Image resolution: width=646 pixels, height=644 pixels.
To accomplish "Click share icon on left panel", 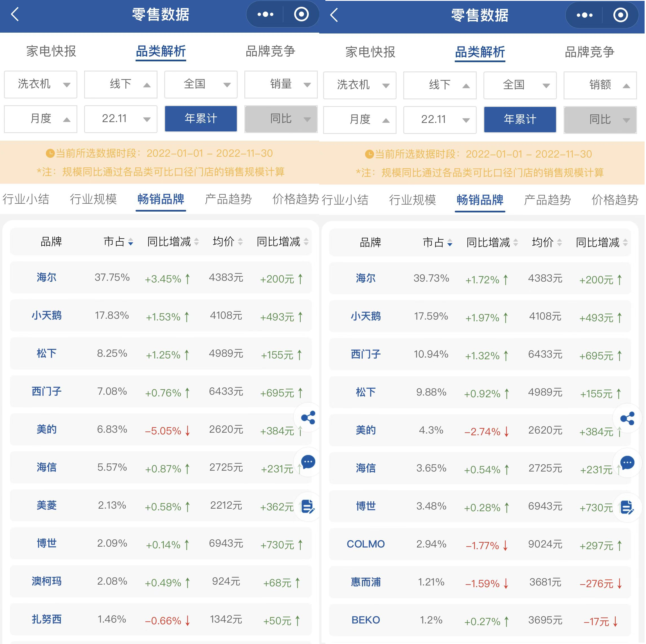I will pyautogui.click(x=308, y=417).
